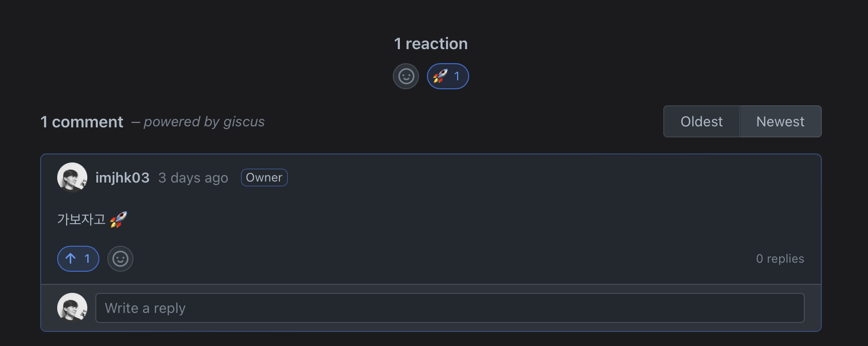Image resolution: width=868 pixels, height=346 pixels.
Task: Click the upvote count number
Action: 87,259
